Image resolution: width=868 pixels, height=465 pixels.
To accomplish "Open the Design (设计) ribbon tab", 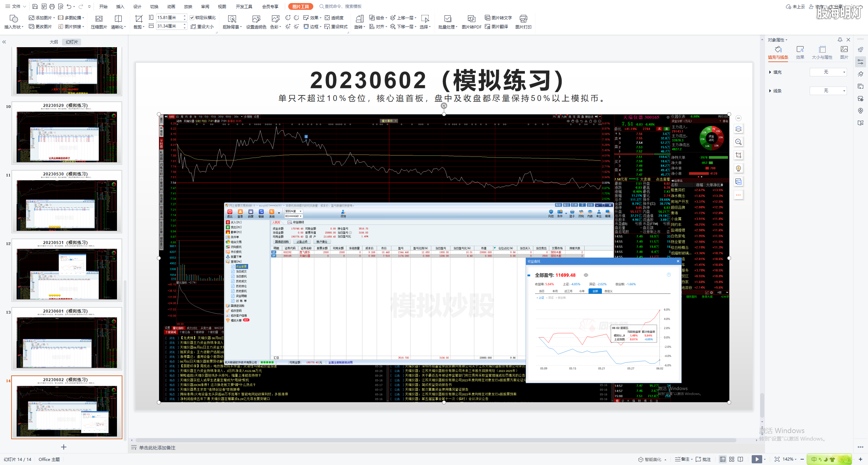I will tap(137, 6).
